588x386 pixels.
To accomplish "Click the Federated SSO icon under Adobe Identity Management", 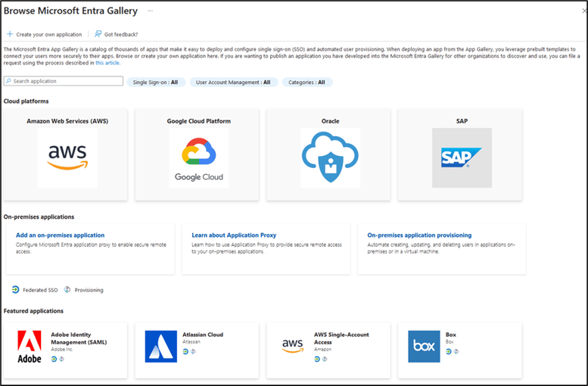I will [54, 359].
